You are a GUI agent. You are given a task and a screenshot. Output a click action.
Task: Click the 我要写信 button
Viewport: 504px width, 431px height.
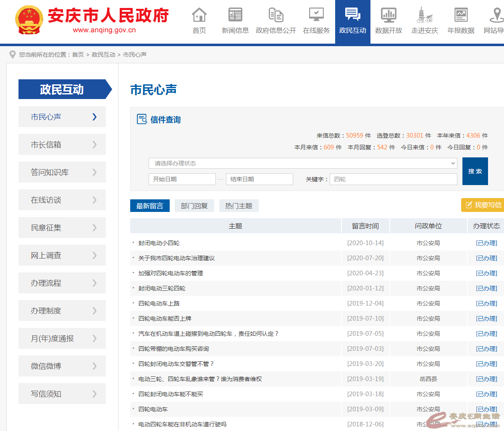483,205
